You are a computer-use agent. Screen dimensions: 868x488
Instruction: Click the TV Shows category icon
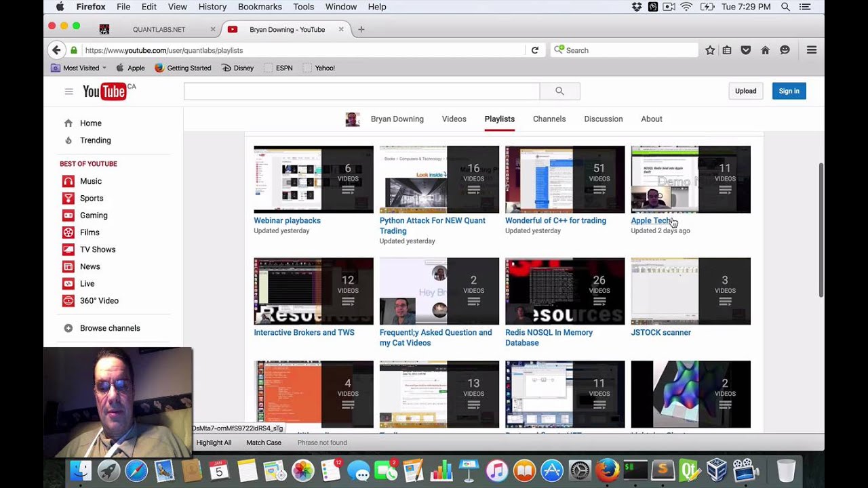(x=68, y=249)
